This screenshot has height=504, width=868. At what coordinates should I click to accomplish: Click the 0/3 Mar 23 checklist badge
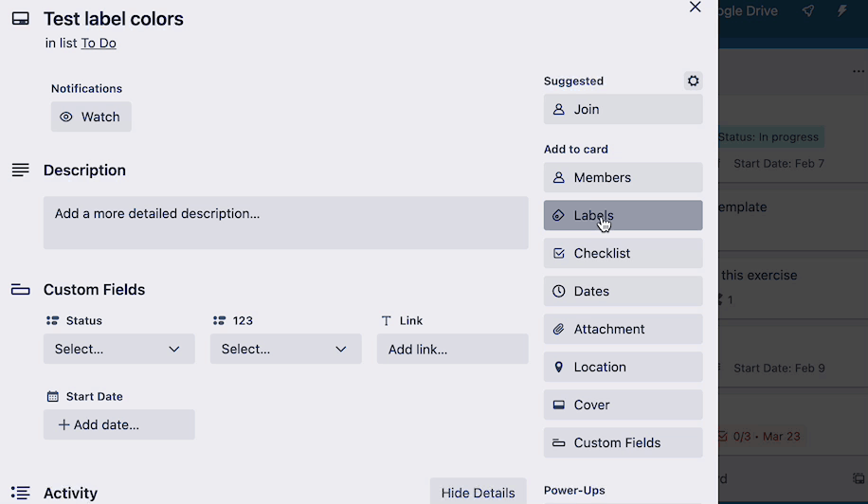(761, 437)
